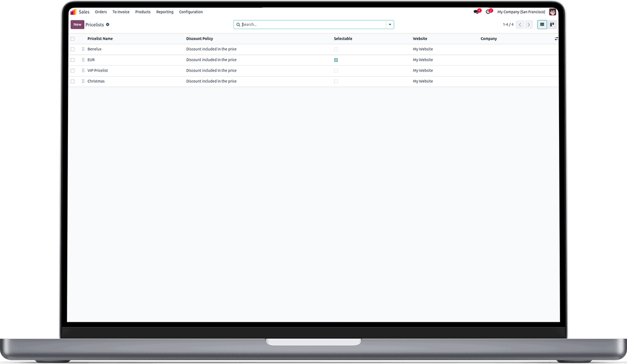Click My Website in VIP Pricelist row
Image resolution: width=627 pixels, height=364 pixels.
423,71
